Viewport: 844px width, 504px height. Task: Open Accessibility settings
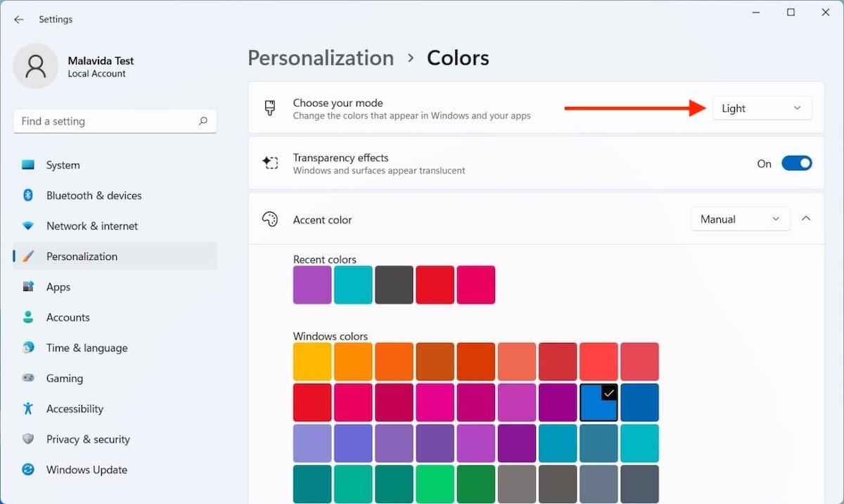pyautogui.click(x=115, y=408)
